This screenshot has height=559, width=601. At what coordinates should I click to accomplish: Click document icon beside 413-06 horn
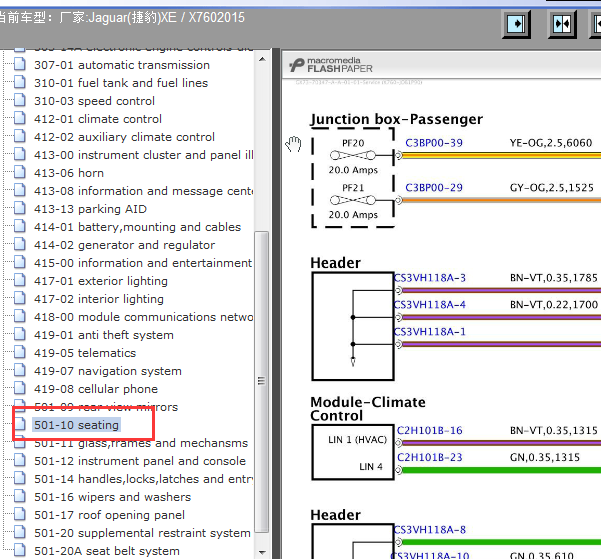[x=20, y=173]
